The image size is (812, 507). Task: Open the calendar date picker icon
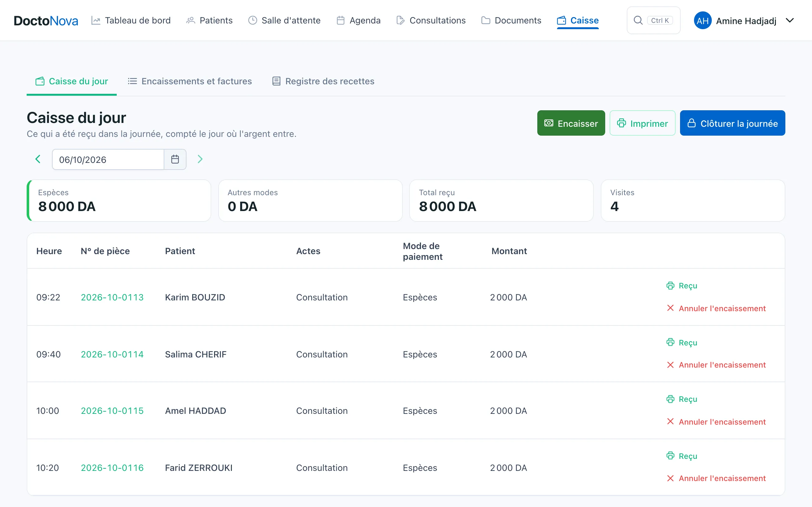coord(175,159)
